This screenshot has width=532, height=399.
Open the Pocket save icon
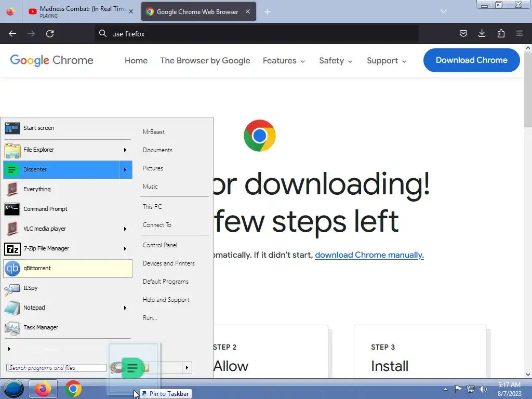[x=463, y=33]
